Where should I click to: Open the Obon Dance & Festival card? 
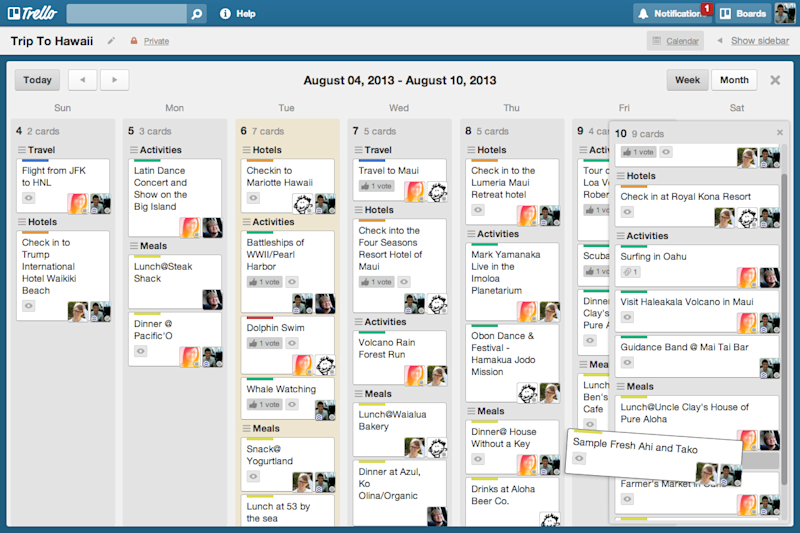(x=512, y=363)
